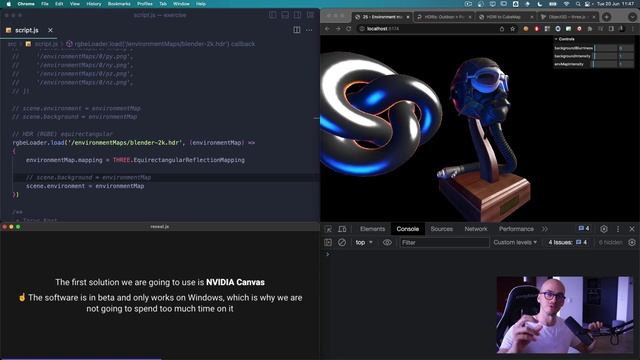Share the page using the share icon

[x=502, y=29]
